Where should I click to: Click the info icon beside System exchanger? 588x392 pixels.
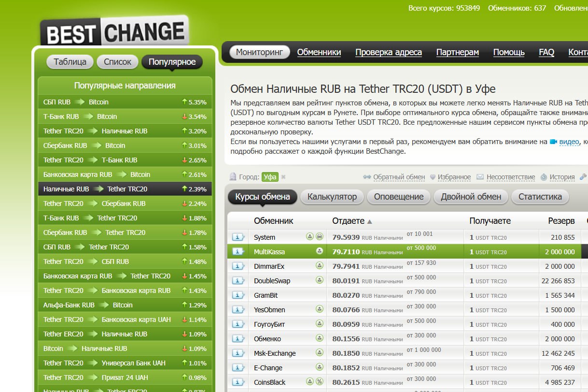click(x=238, y=237)
